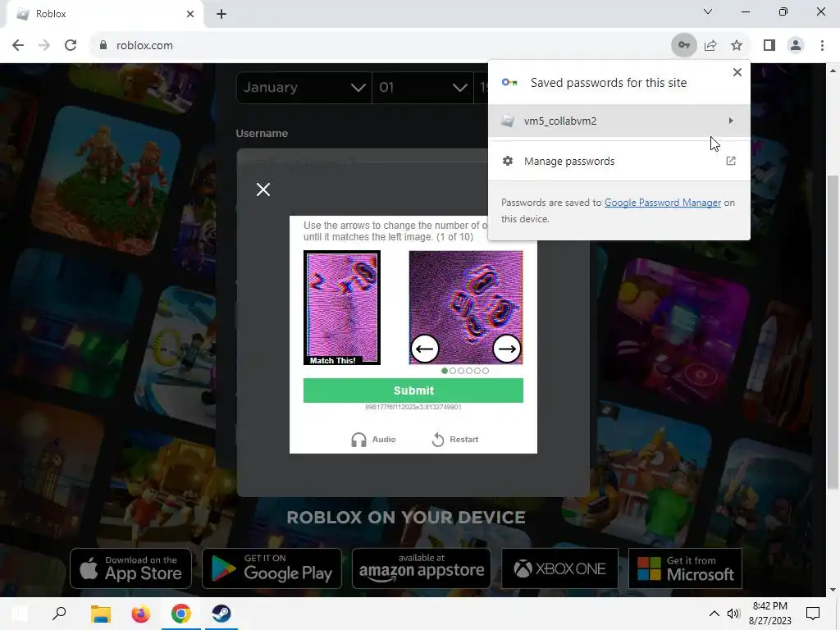The height and width of the screenshot is (630, 840).
Task: Switch to the Audio challenge
Action: point(373,440)
